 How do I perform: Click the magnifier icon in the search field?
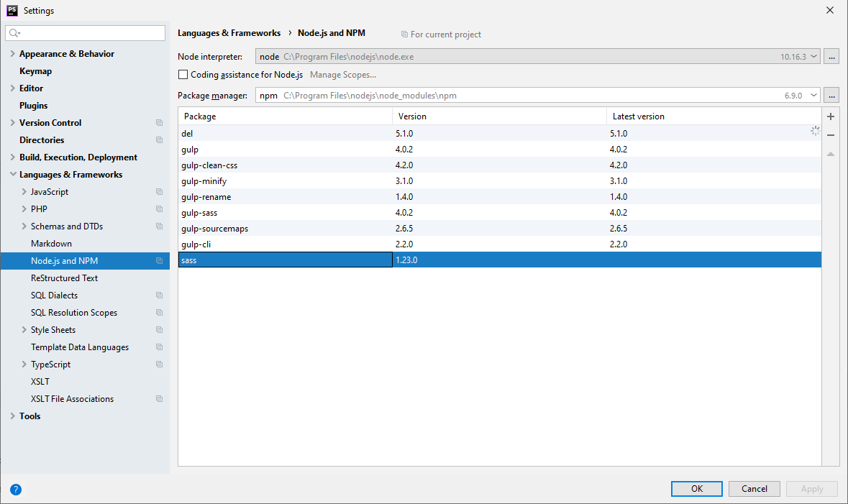[x=13, y=33]
